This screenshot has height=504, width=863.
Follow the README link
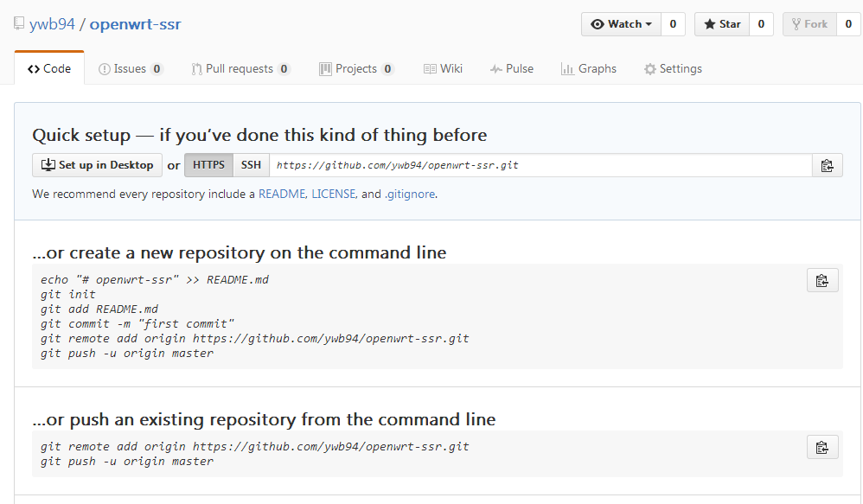pos(282,195)
